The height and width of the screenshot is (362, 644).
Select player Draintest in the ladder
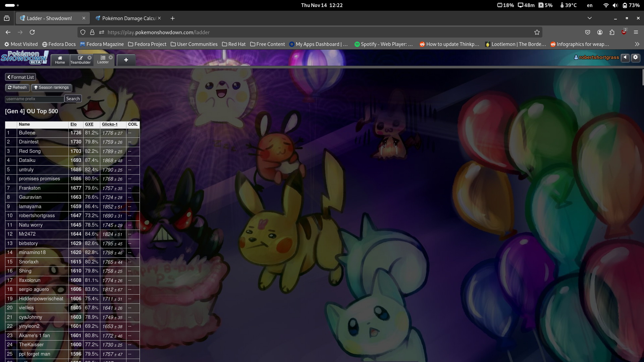coord(29,142)
